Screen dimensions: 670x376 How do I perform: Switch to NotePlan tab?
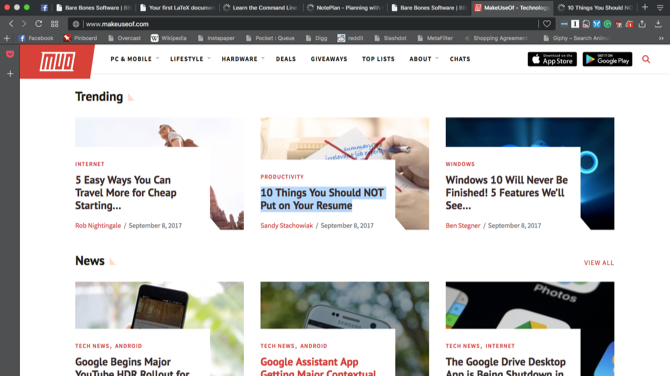pyautogui.click(x=345, y=8)
